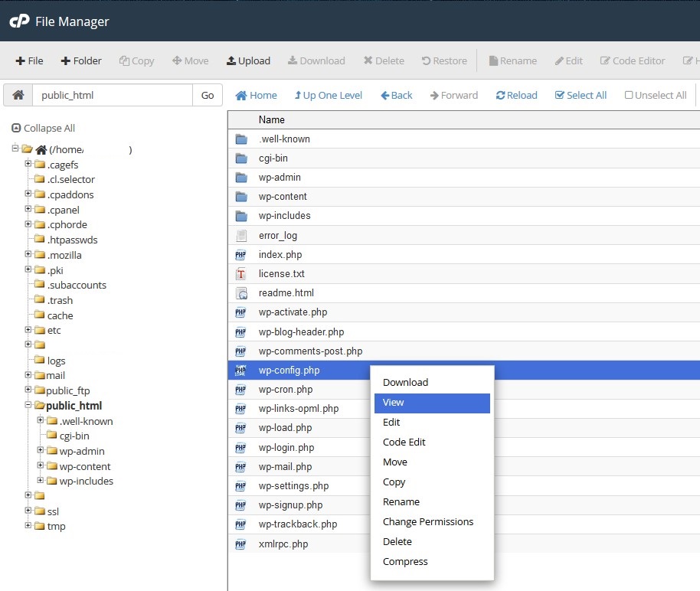Click the Copy toolbar icon

coord(124,60)
